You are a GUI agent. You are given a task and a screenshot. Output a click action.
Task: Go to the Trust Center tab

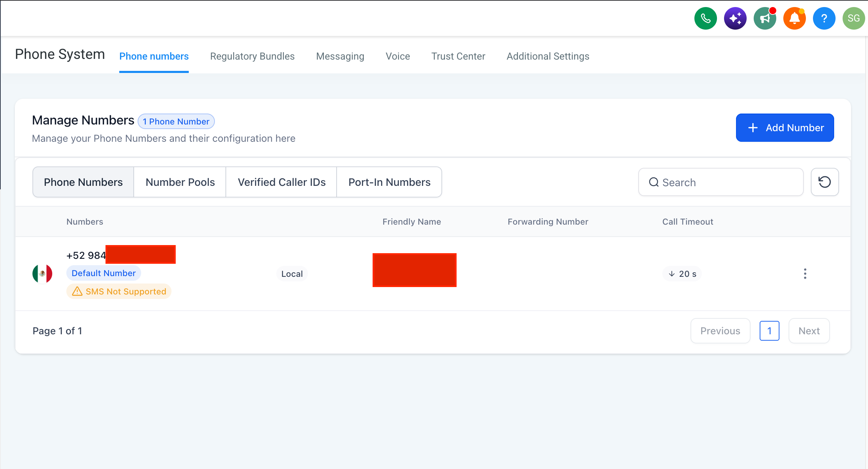coord(458,56)
